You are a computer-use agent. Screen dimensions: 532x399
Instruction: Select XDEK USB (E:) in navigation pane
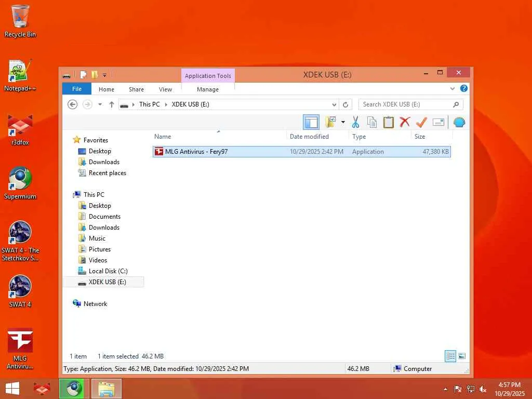[x=103, y=282]
